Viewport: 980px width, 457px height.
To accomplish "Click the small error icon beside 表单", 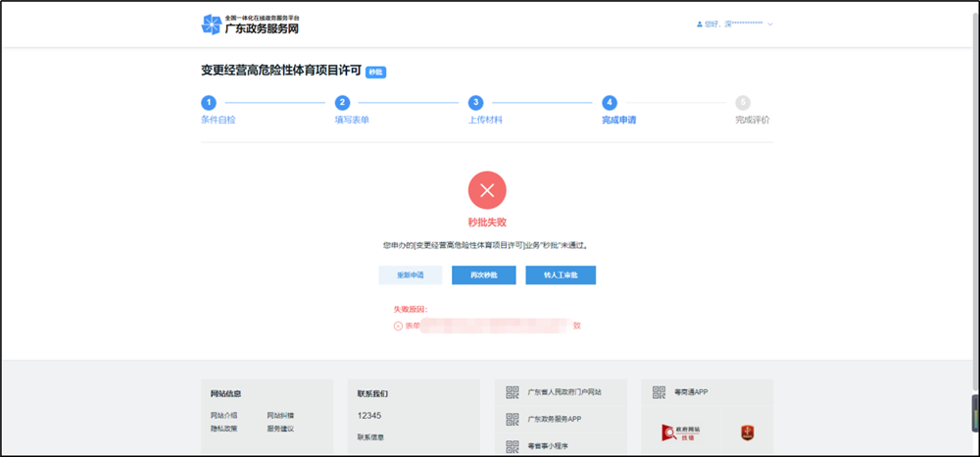I will tap(398, 326).
